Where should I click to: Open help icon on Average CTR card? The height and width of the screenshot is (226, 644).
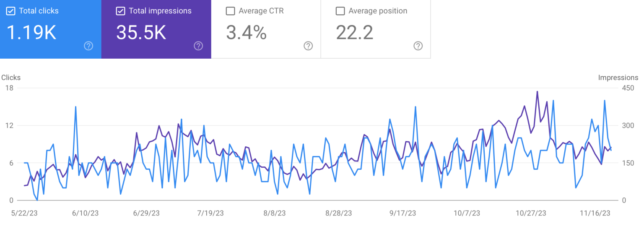click(x=308, y=46)
